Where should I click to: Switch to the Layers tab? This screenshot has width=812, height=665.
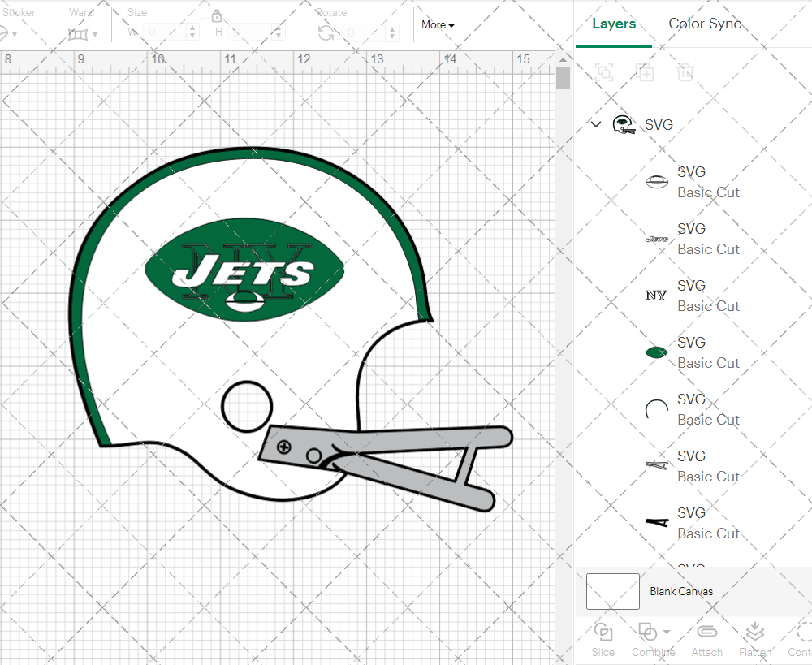[614, 24]
